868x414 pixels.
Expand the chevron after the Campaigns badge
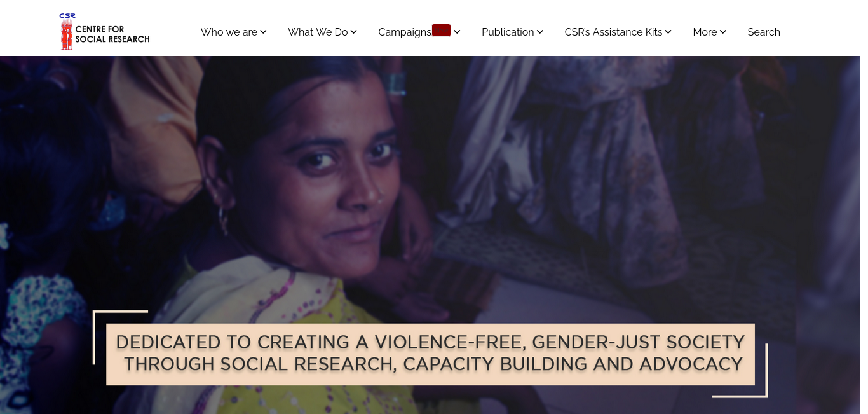pyautogui.click(x=457, y=32)
